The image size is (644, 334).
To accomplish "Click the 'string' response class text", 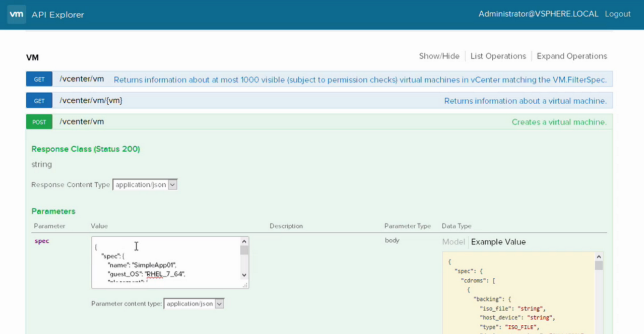I will [x=42, y=164].
